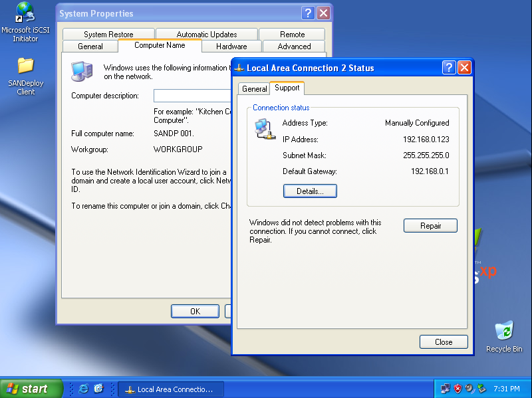Close the System Properties window with X
The height and width of the screenshot is (398, 532).
tap(324, 13)
